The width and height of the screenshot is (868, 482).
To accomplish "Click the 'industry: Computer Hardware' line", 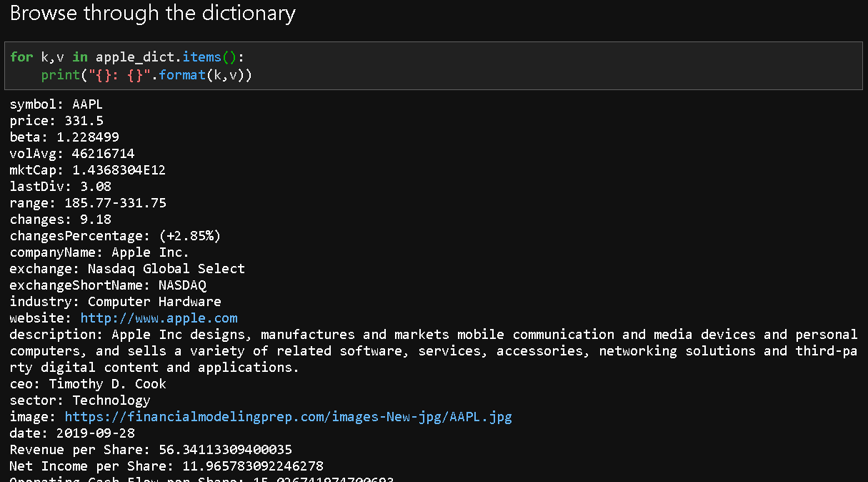I will [115, 302].
